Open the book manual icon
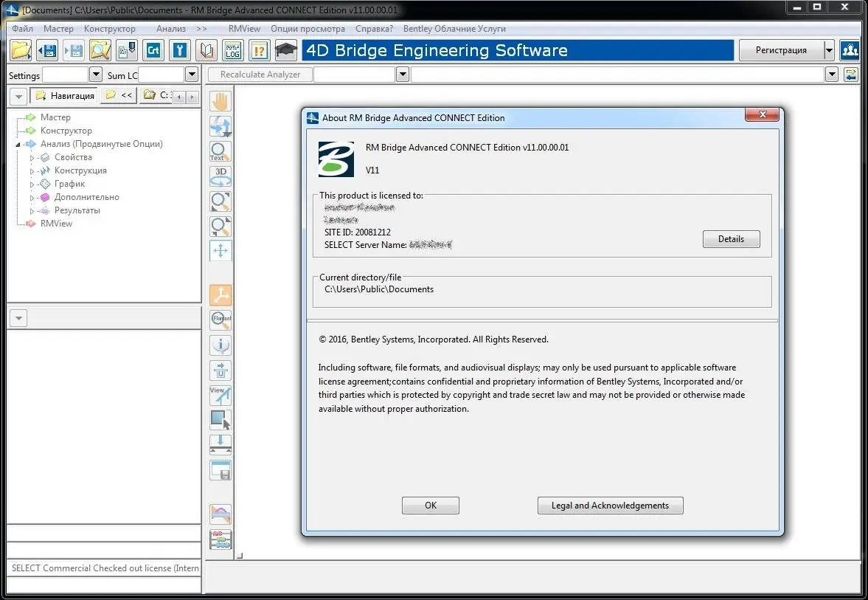The height and width of the screenshot is (600, 868). pyautogui.click(x=206, y=50)
